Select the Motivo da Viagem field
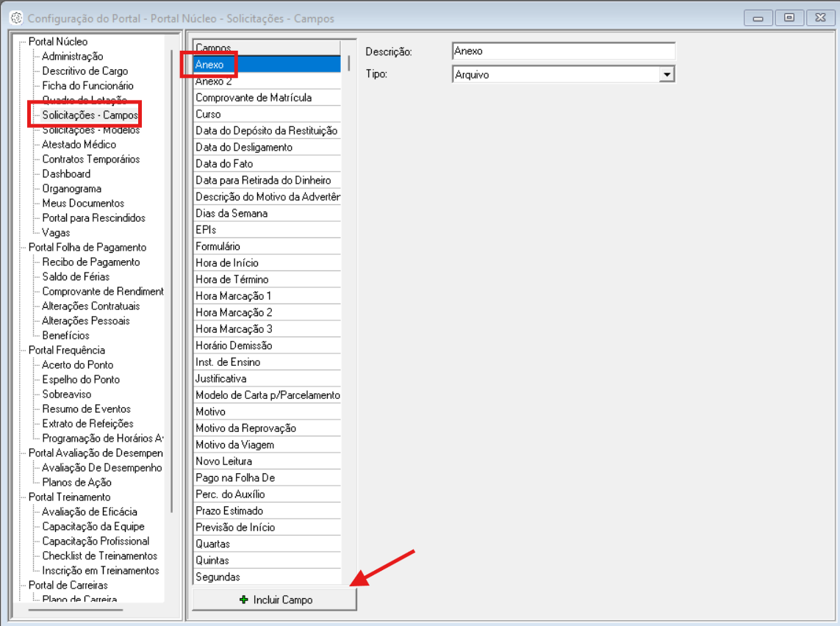The image size is (840, 626). tap(234, 445)
